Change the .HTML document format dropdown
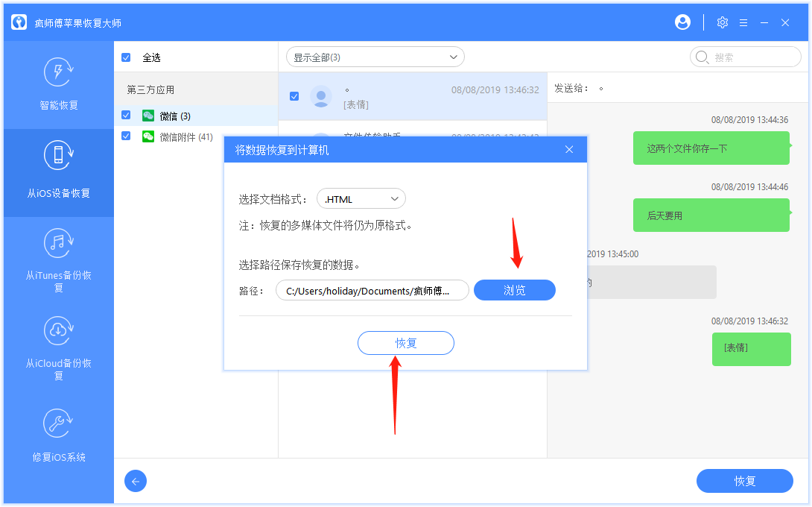812x507 pixels. pyautogui.click(x=361, y=198)
